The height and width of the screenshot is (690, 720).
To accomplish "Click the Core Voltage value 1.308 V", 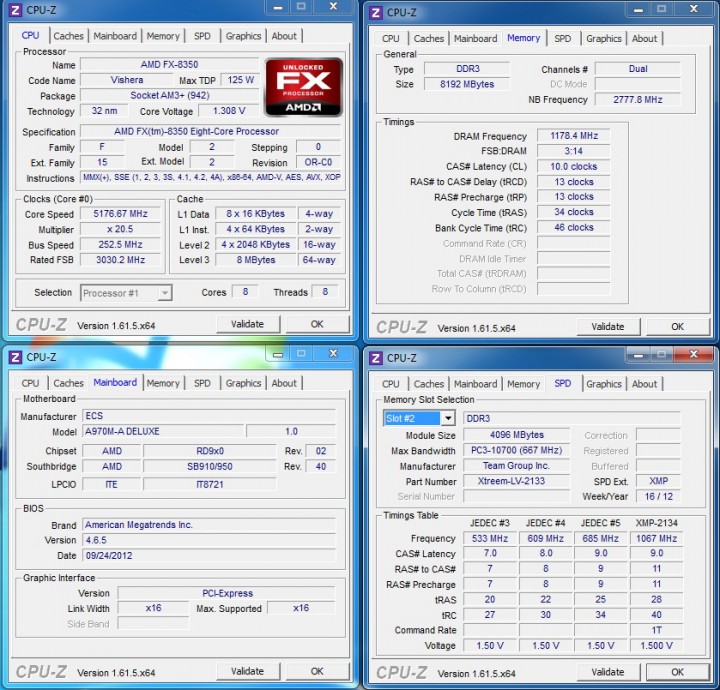I will point(229,111).
